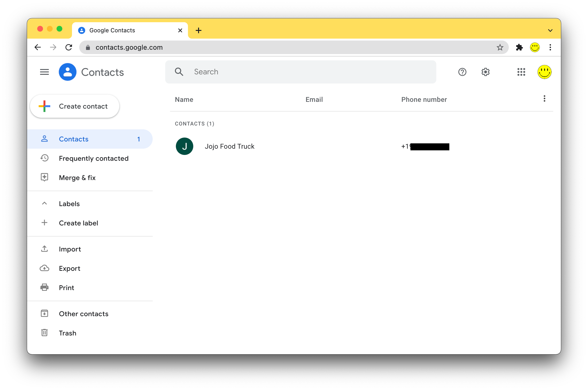Open the Google apps grid
The width and height of the screenshot is (588, 390).
tap(521, 72)
